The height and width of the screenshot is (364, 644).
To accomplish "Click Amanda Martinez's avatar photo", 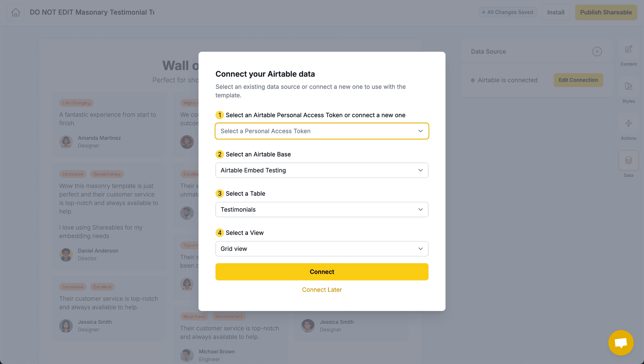I will [66, 142].
